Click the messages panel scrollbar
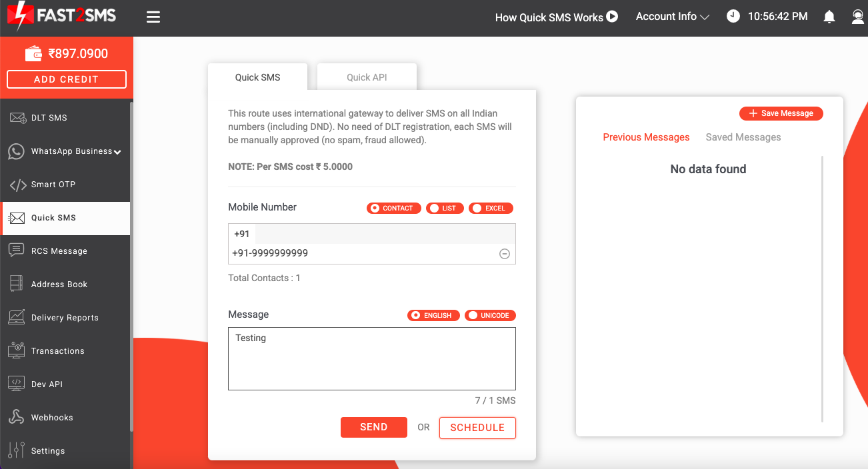868x469 pixels. (x=823, y=289)
